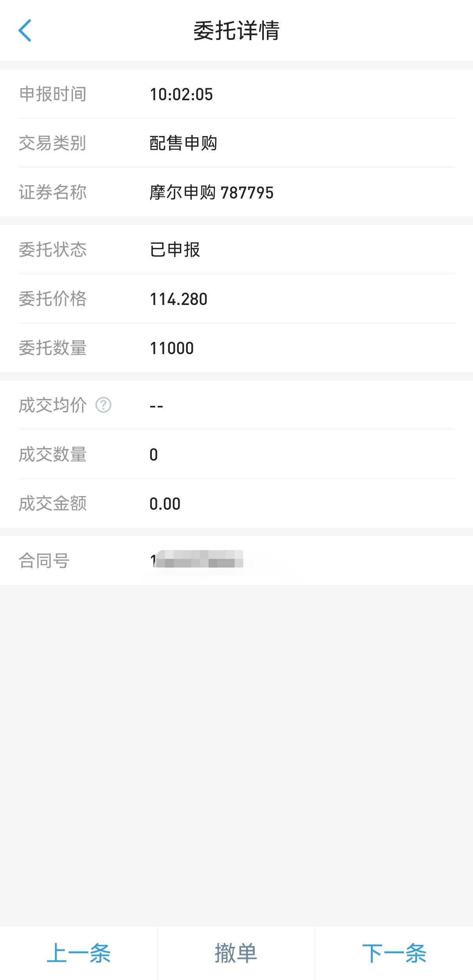Cancel the order with 撤单
The height and width of the screenshot is (980, 473).
(x=236, y=953)
